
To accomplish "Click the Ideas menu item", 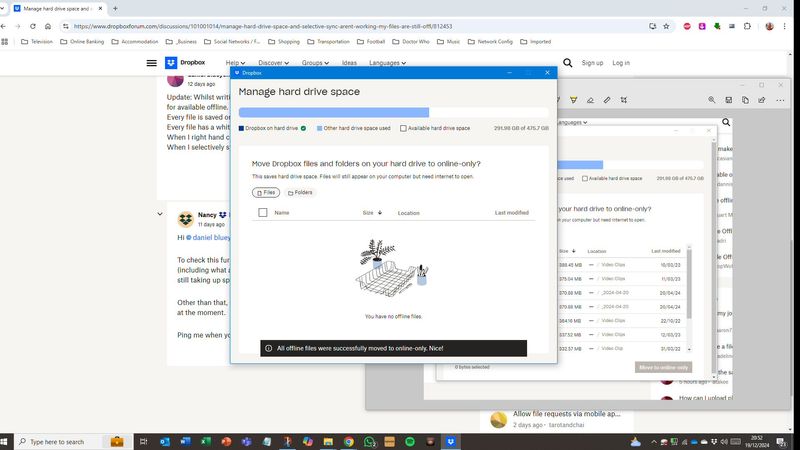I will coord(349,63).
